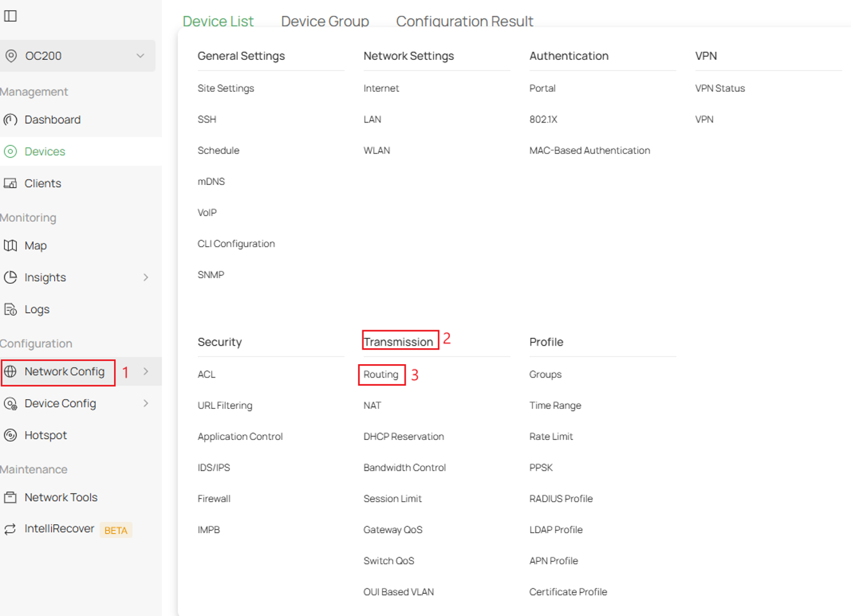Open the Logs page
The height and width of the screenshot is (616, 851).
click(37, 309)
